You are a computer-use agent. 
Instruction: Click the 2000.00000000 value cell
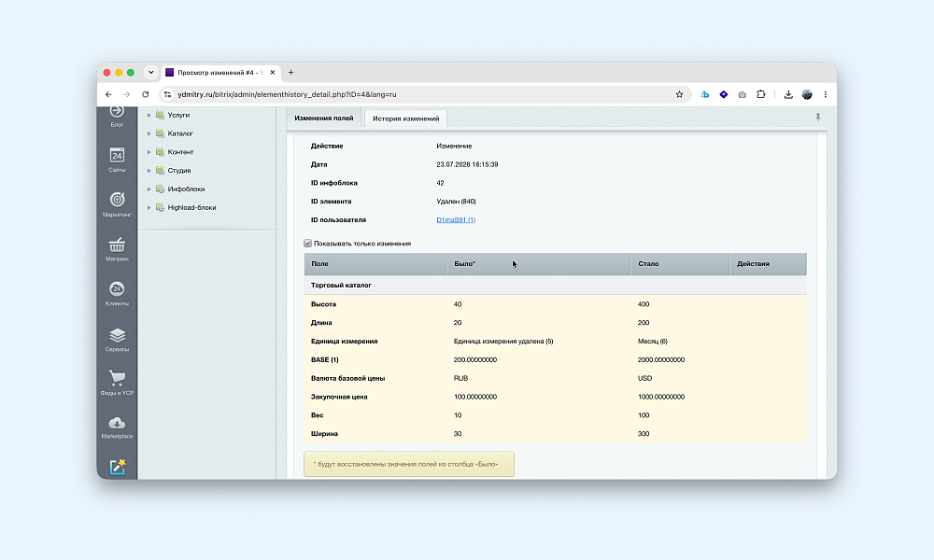point(661,359)
